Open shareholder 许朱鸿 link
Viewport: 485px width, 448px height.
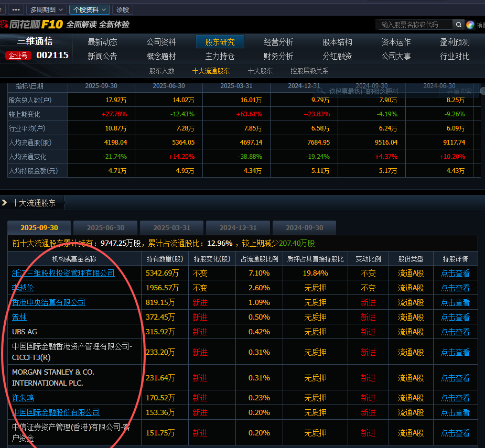tap(23, 398)
